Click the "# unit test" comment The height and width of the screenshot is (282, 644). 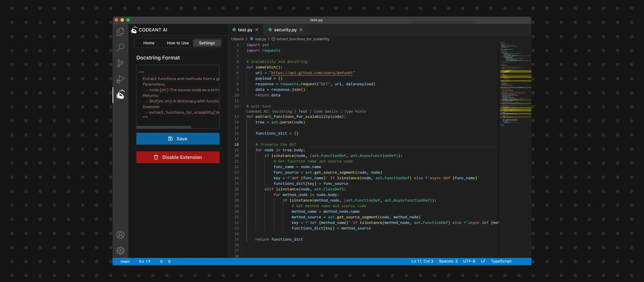click(259, 106)
